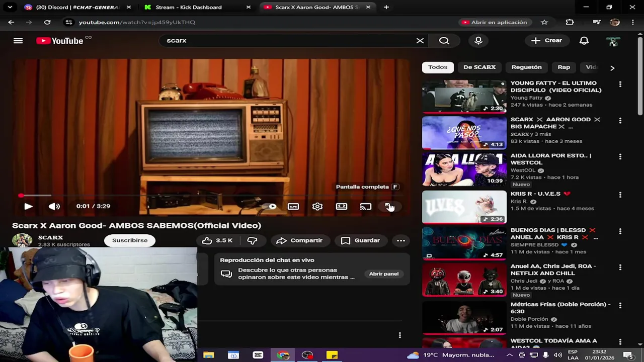Select the De SCARX filter chip

pos(479,67)
